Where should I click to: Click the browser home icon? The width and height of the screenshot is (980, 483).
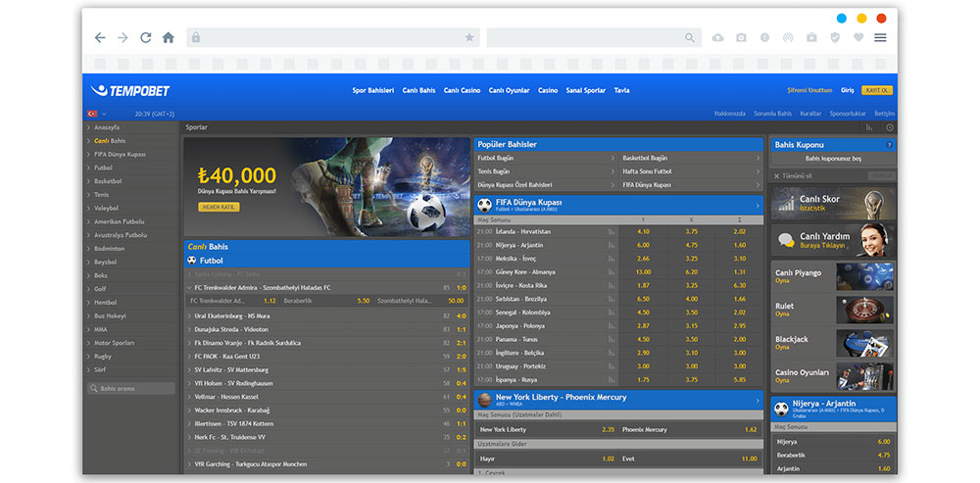[169, 37]
